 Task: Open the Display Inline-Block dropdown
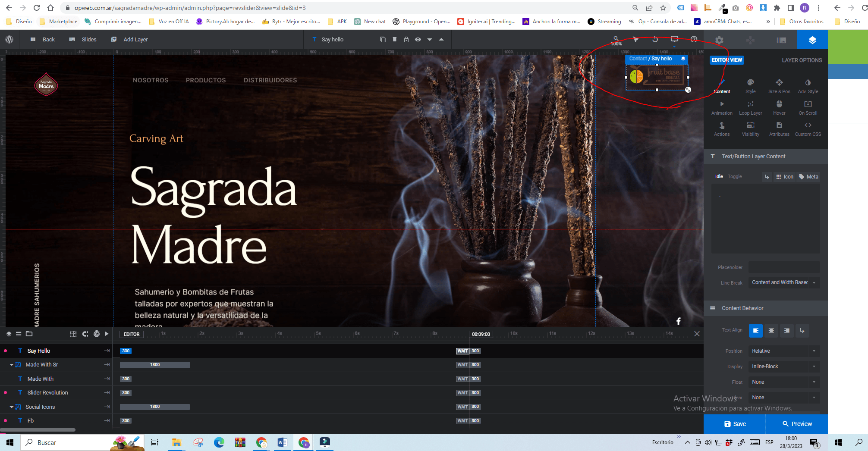point(784,366)
